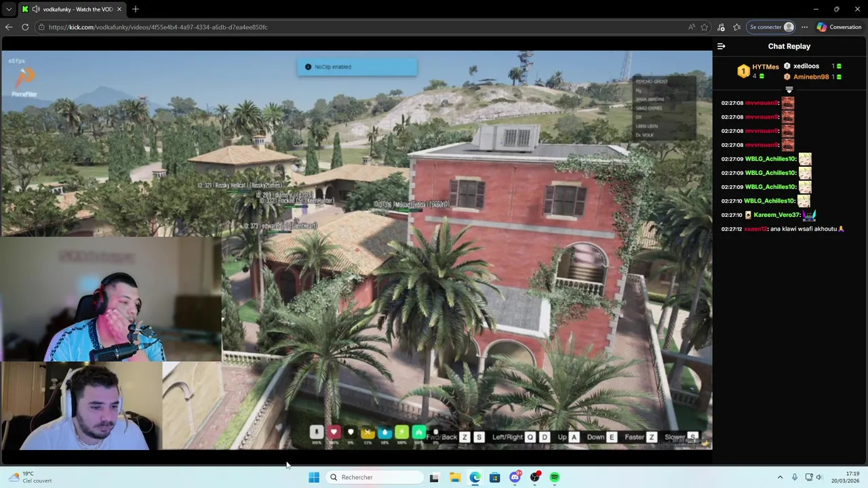
Task: Click the 02:27:12 chat timestamp
Action: click(x=732, y=229)
